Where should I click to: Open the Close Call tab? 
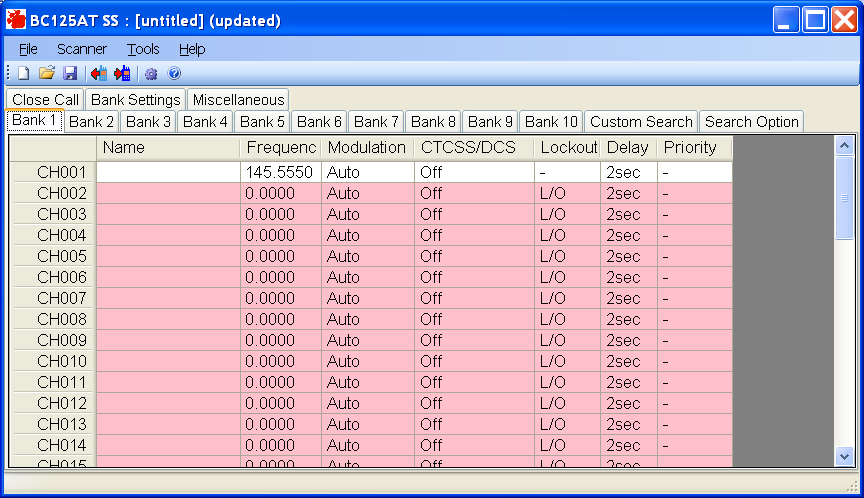[x=45, y=100]
